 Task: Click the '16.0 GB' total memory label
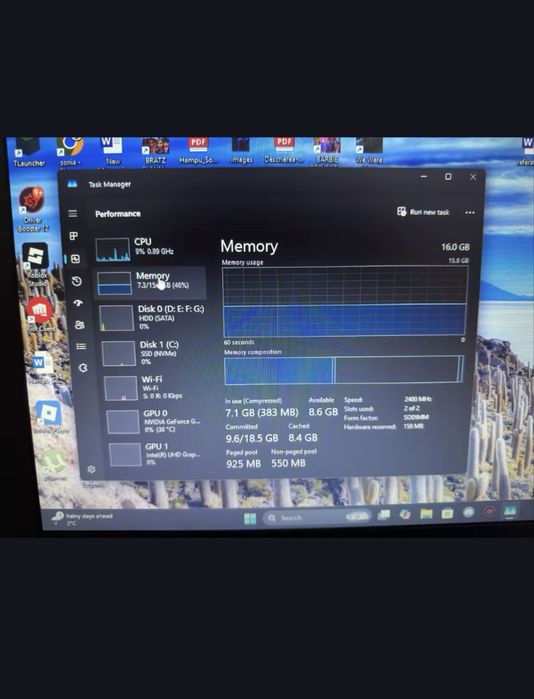[455, 247]
